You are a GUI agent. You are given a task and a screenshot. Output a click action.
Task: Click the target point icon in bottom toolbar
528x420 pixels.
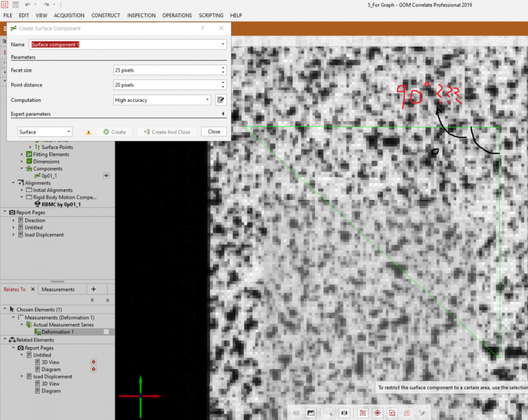tap(378, 413)
